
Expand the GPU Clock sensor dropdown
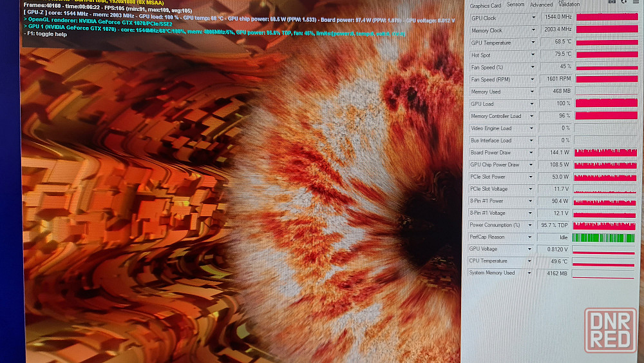pyautogui.click(x=533, y=18)
